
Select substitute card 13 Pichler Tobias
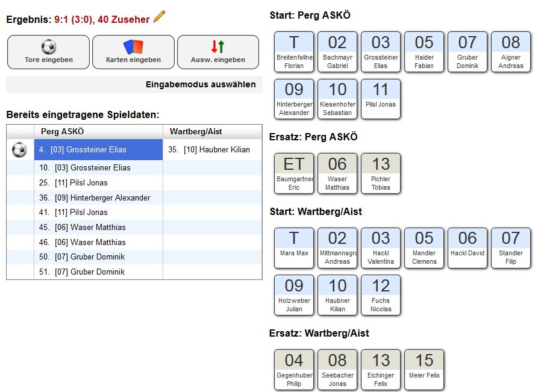tap(381, 173)
